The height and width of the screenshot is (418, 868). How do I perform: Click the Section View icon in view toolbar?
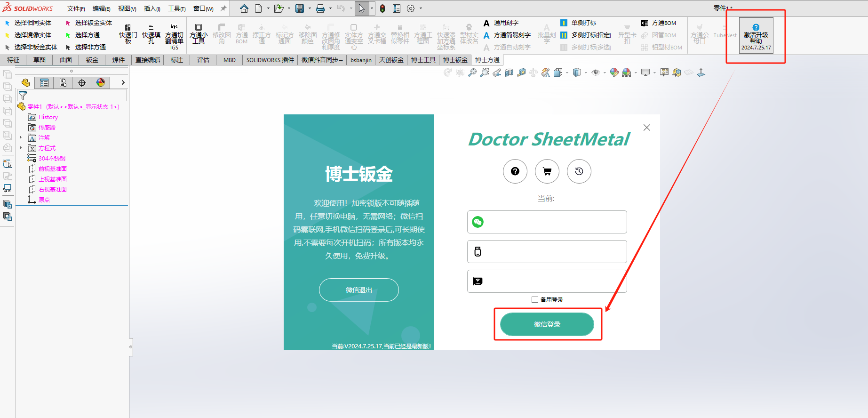(509, 72)
